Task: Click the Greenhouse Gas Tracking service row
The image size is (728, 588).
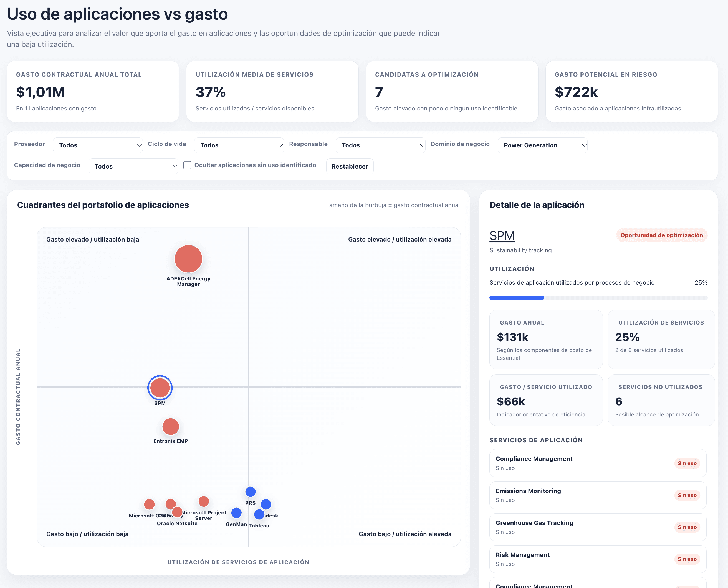Action: 598,527
